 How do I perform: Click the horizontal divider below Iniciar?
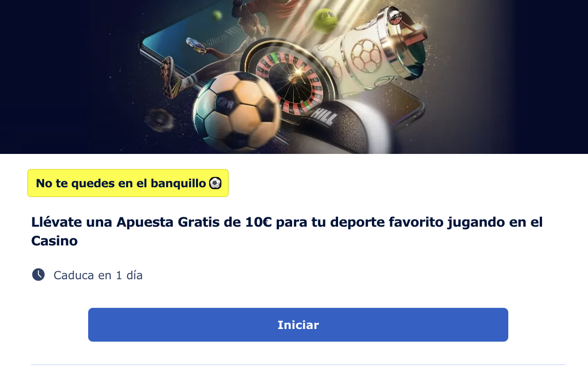click(298, 364)
